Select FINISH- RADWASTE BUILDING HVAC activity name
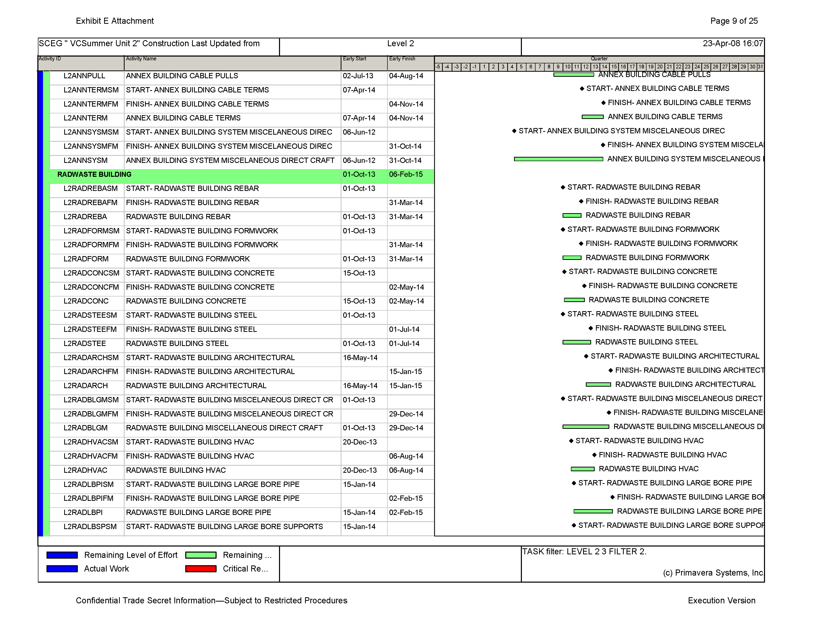The image size is (834, 644). coord(190,456)
